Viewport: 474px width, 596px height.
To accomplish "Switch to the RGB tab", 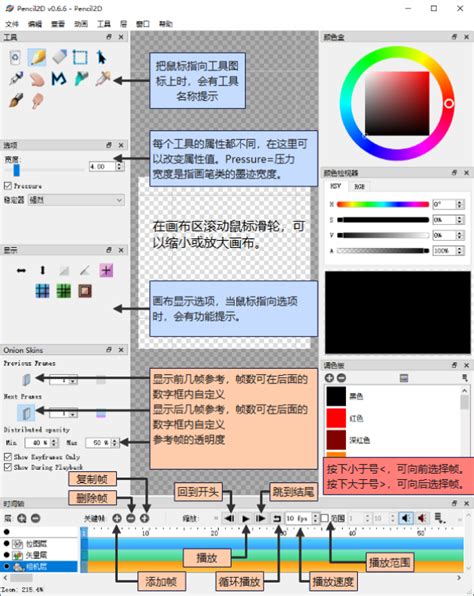I will 359,186.
